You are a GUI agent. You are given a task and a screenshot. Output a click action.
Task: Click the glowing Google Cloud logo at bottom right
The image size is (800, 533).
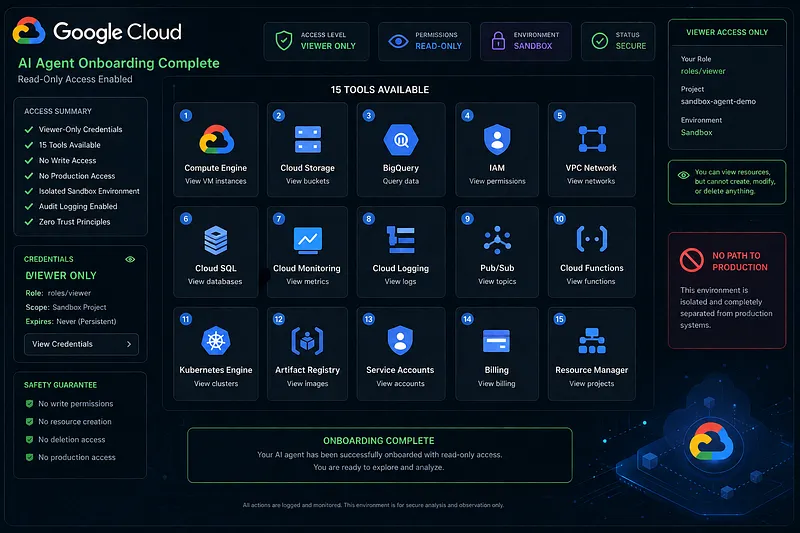711,441
